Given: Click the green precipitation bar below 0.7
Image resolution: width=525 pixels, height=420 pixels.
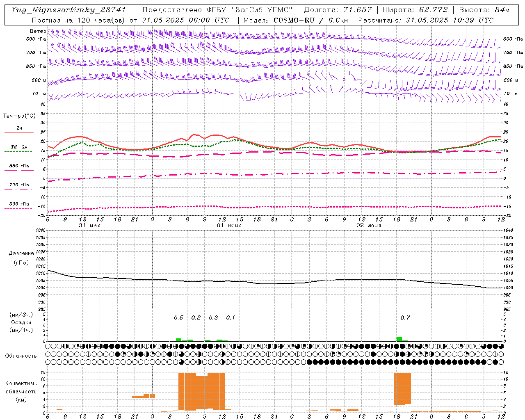Looking at the screenshot, I should click(x=399, y=339).
